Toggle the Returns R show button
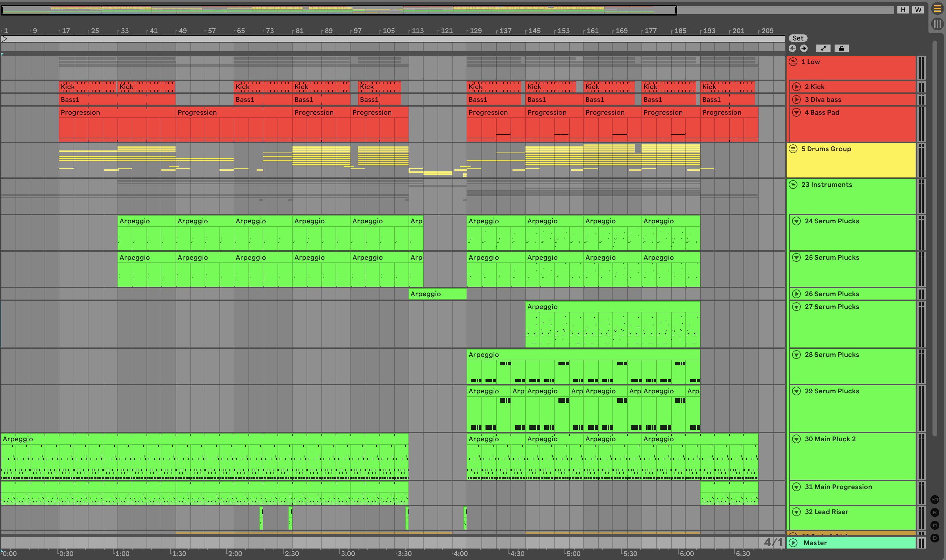The width and height of the screenshot is (946, 560). coord(935,512)
